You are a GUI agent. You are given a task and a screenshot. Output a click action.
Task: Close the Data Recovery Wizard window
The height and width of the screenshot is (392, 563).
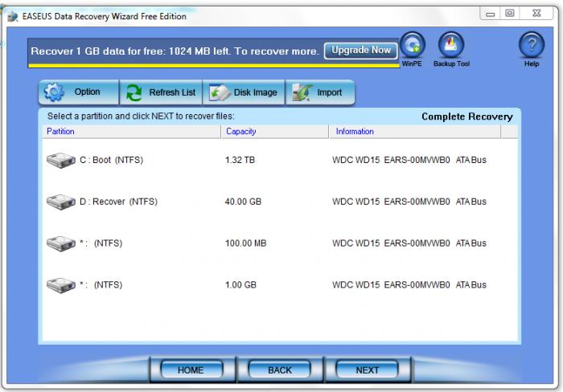point(536,14)
